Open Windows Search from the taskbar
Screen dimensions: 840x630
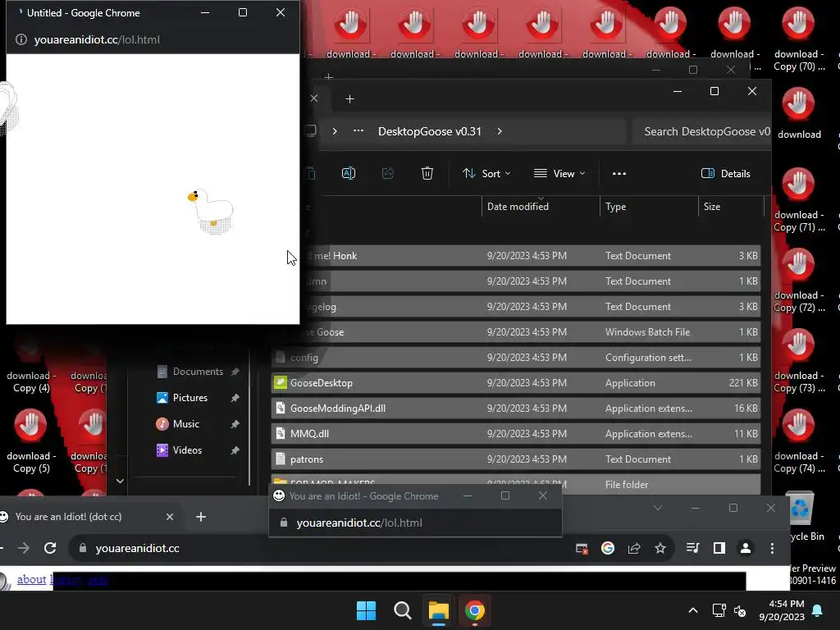tap(402, 610)
